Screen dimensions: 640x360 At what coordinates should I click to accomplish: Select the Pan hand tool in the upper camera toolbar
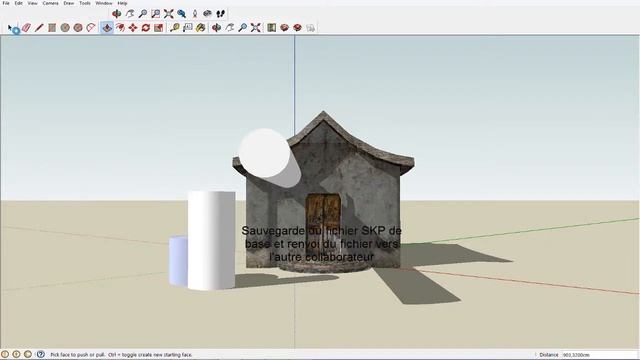(x=130, y=14)
